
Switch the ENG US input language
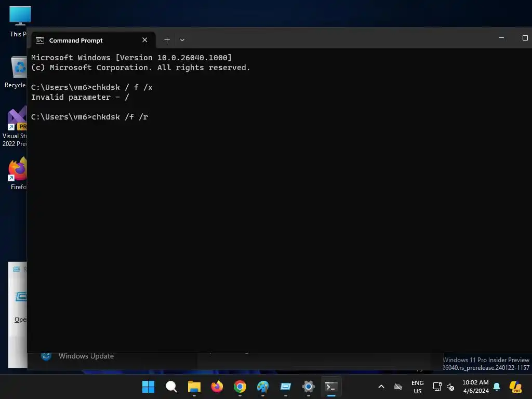point(418,387)
